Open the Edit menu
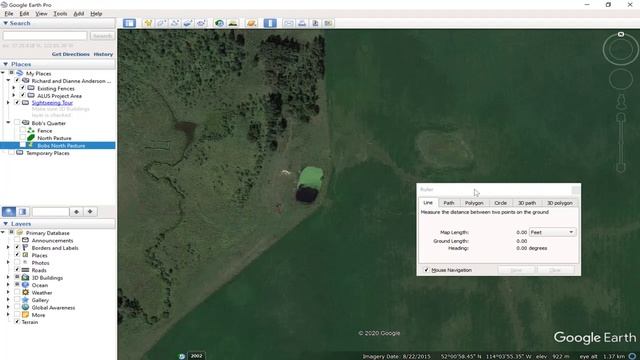 pyautogui.click(x=24, y=13)
